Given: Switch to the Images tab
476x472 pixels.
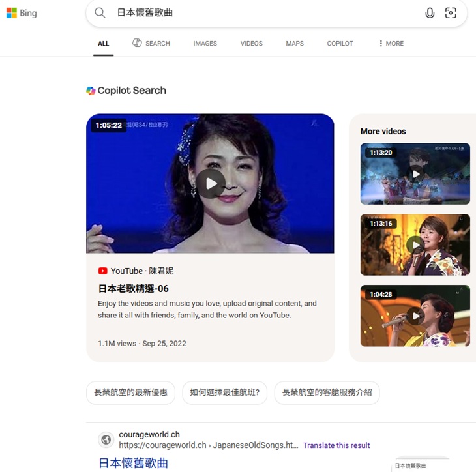Looking at the screenshot, I should [205, 44].
